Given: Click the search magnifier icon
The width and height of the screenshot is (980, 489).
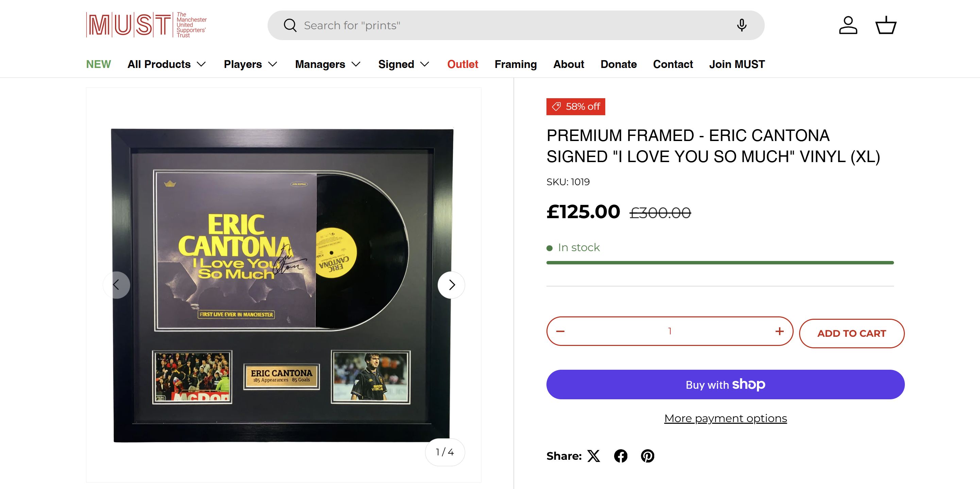Looking at the screenshot, I should click(x=290, y=25).
